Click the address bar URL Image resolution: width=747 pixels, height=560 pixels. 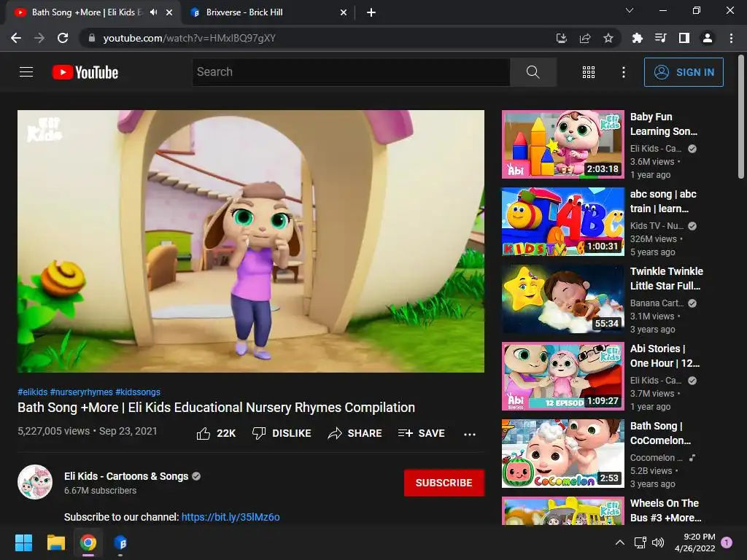189,38
